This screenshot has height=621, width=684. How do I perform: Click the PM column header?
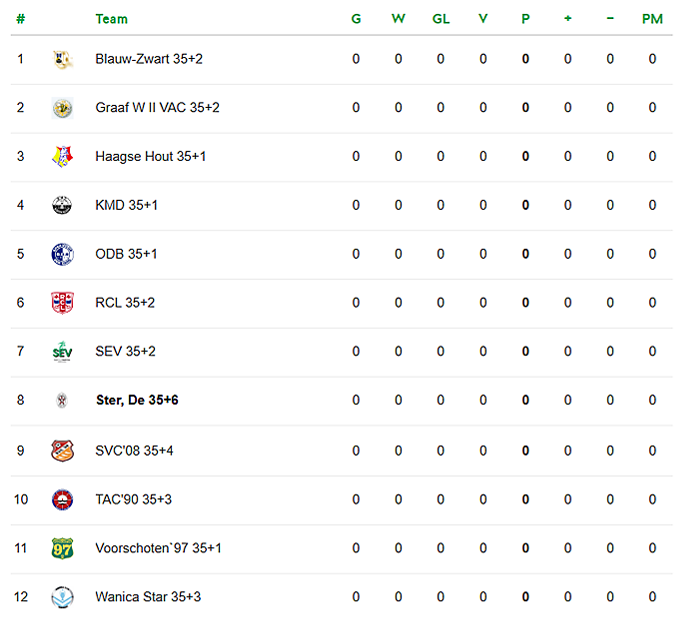click(x=652, y=19)
